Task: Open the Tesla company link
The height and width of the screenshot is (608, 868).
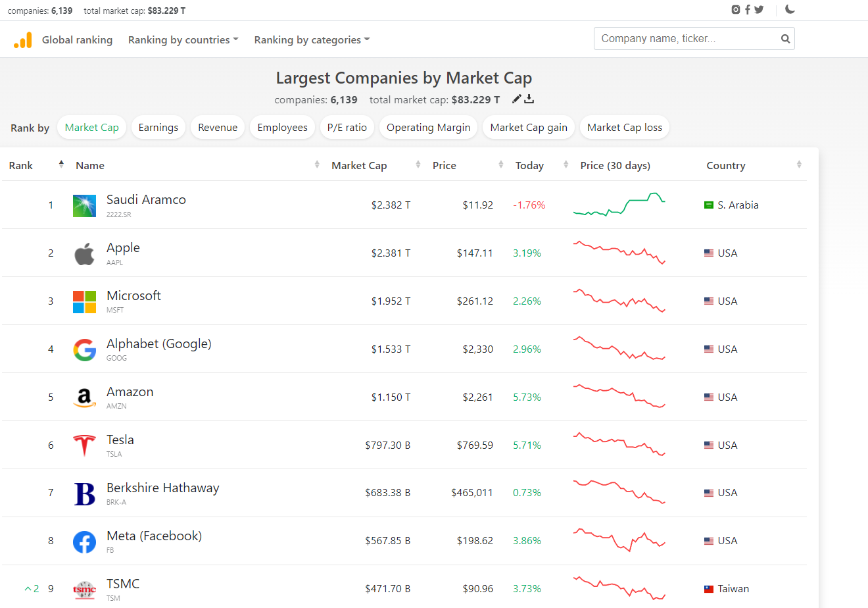Action: point(120,440)
